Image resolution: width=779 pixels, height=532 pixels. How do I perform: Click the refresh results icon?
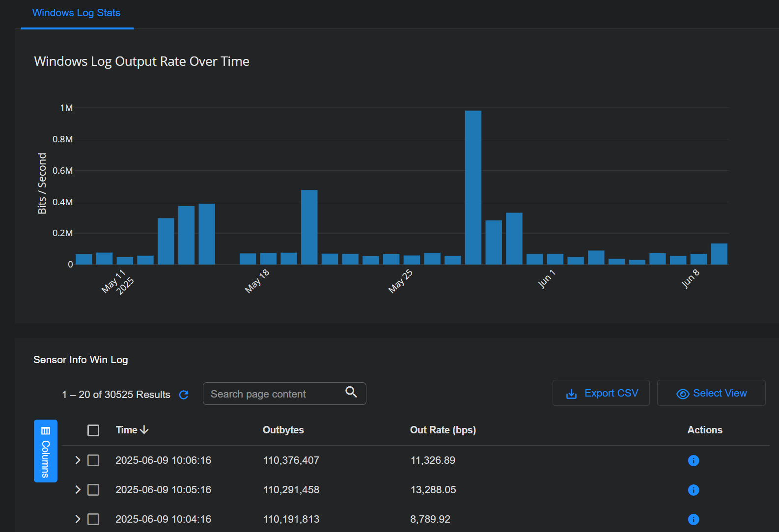[x=184, y=395]
